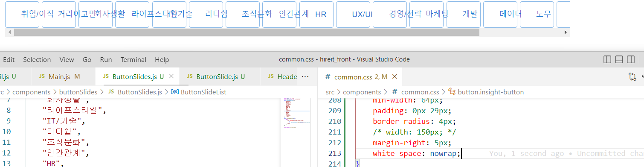Open the three-dot more actions for left editor tabs
644x167 pixels.
(305, 76)
